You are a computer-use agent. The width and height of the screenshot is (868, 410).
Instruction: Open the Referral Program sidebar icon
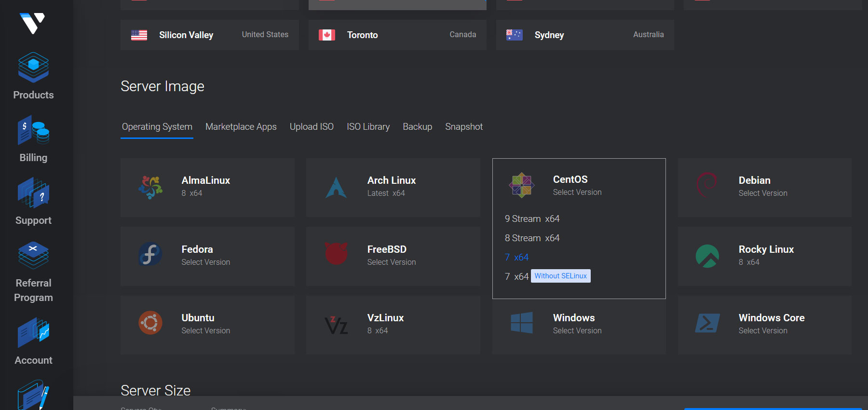tap(33, 255)
